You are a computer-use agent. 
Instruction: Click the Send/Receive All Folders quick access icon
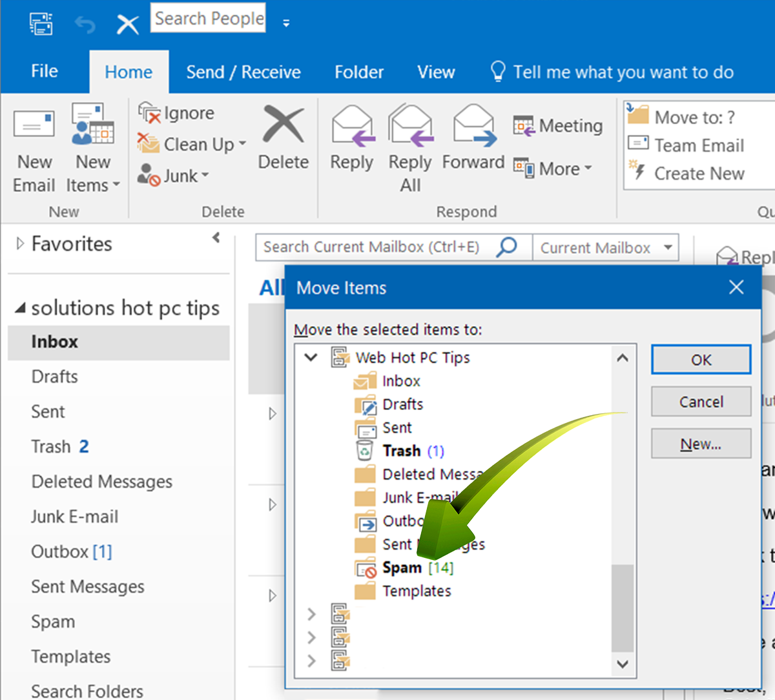click(41, 25)
